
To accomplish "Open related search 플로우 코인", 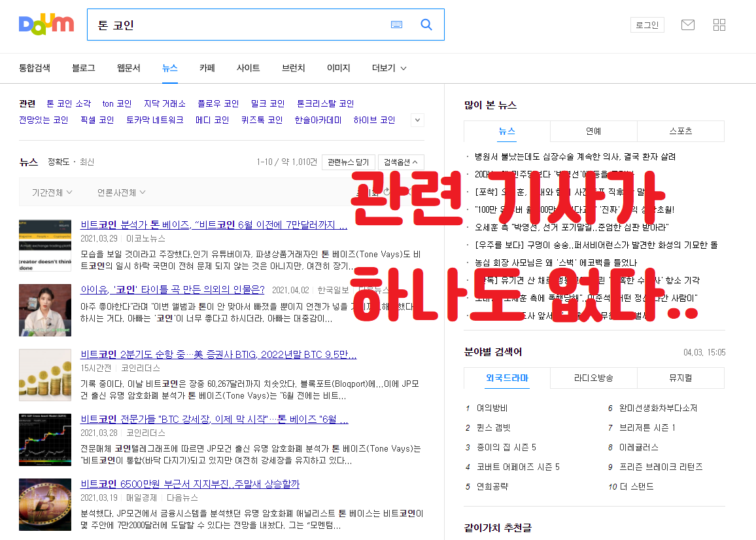I will pyautogui.click(x=218, y=104).
